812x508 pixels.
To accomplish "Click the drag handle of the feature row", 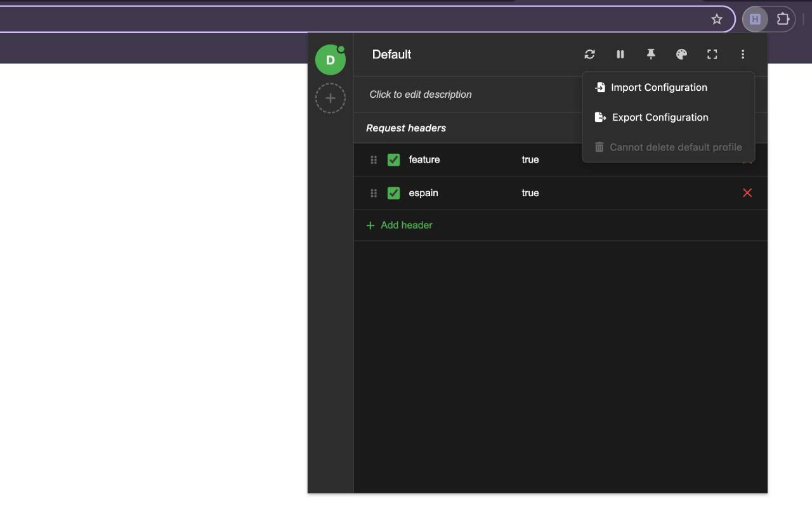I will (x=374, y=160).
